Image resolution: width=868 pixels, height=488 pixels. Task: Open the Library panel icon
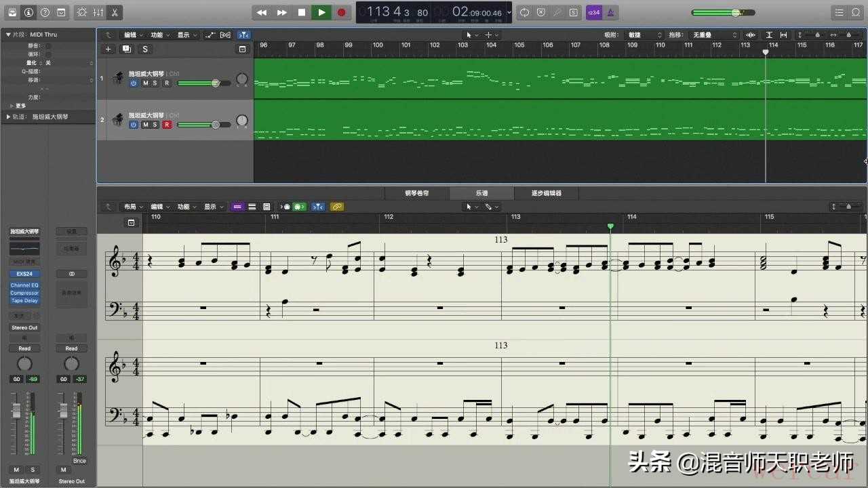click(x=12, y=12)
